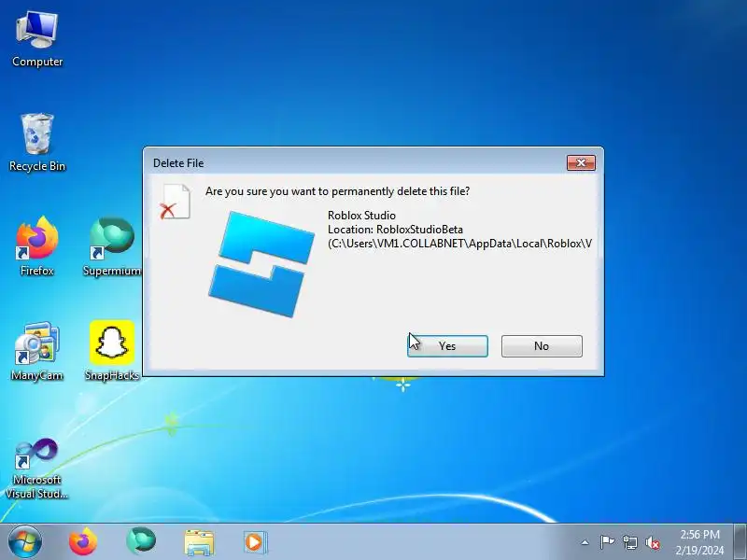
Task: Click the 'Location: RobloxStudioBeta' text
Action: coord(395,230)
